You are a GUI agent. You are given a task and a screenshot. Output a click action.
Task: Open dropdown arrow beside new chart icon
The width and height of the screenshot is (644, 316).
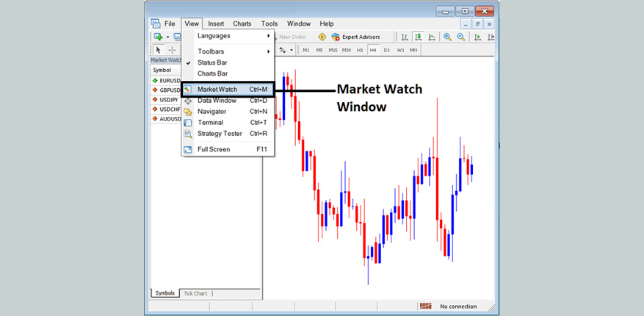167,37
